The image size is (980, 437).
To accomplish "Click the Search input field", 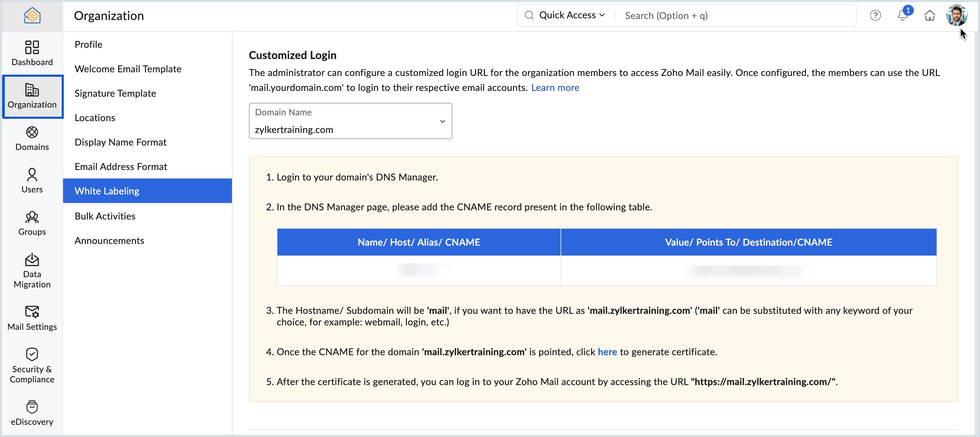I will pos(734,16).
